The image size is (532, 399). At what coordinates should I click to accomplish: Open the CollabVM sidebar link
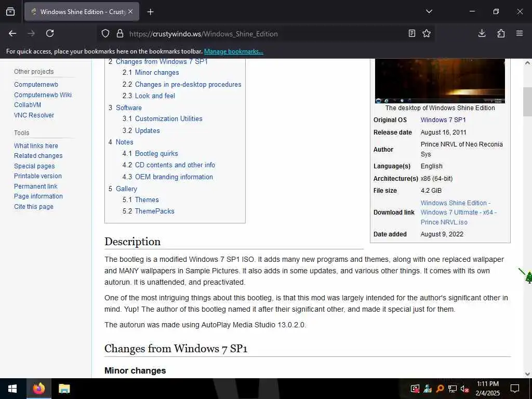(x=28, y=105)
